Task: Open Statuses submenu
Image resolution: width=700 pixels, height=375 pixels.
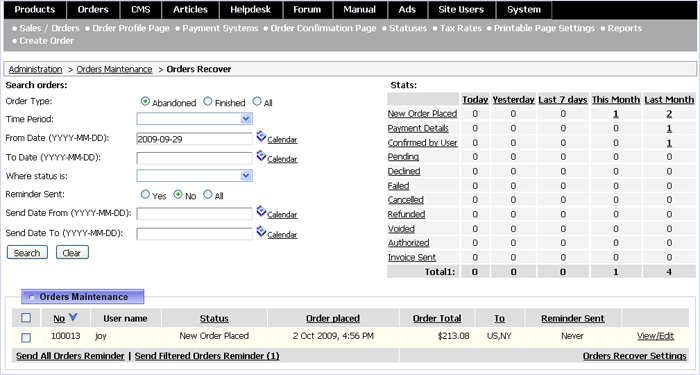Action: point(408,28)
